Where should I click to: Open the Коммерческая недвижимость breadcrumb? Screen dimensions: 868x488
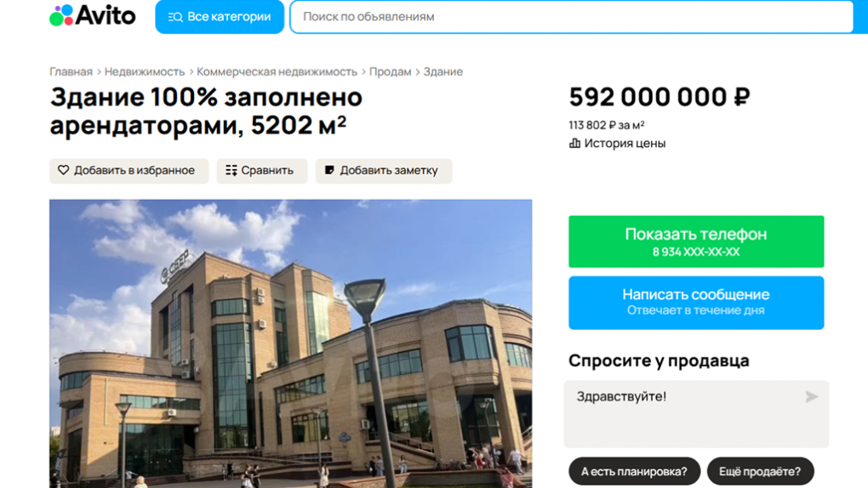click(277, 72)
